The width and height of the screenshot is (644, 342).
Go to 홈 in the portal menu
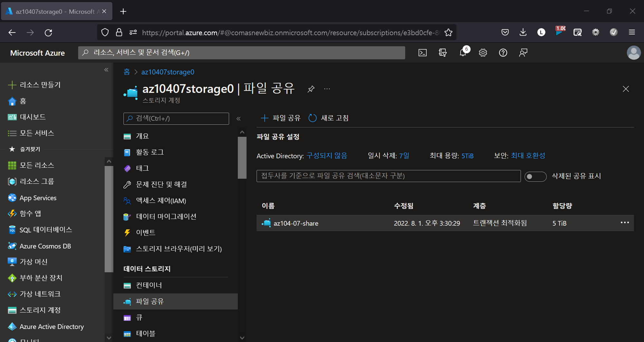17,101
